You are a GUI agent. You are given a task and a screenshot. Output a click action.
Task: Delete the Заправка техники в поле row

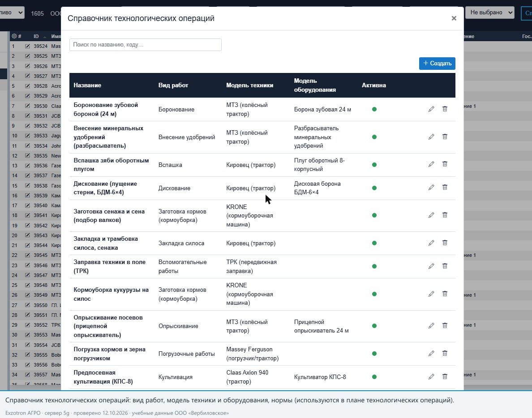[445, 266]
